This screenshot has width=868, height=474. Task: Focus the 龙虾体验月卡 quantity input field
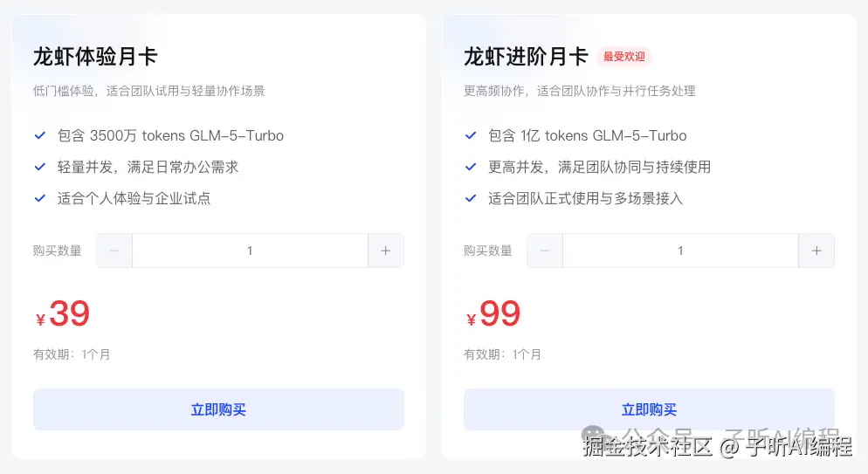[x=250, y=251]
